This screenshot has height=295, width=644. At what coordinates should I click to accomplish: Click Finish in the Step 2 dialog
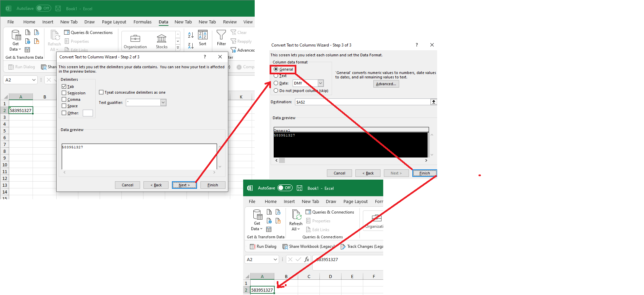pyautogui.click(x=213, y=185)
